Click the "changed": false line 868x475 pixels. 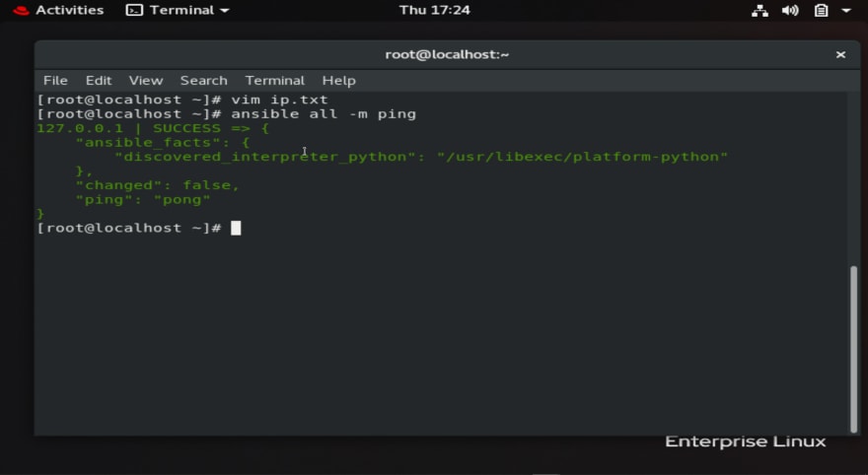(157, 186)
